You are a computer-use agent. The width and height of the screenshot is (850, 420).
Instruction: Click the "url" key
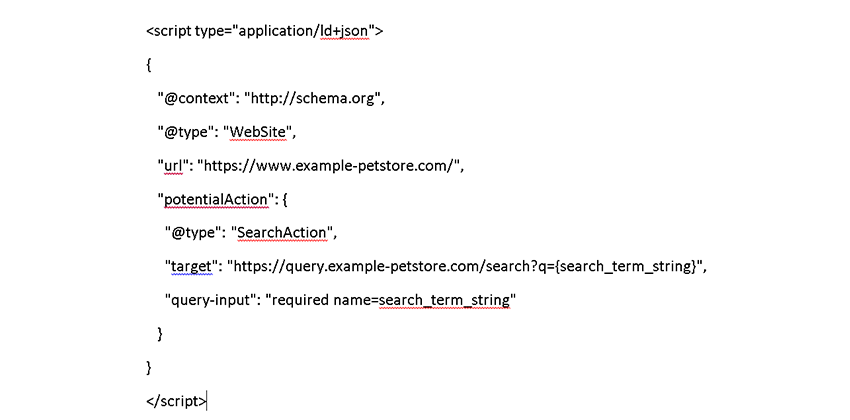[174, 166]
